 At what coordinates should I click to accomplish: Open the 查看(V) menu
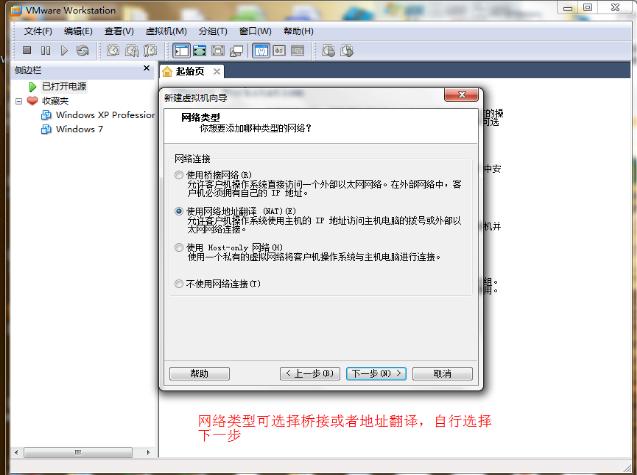click(x=119, y=31)
